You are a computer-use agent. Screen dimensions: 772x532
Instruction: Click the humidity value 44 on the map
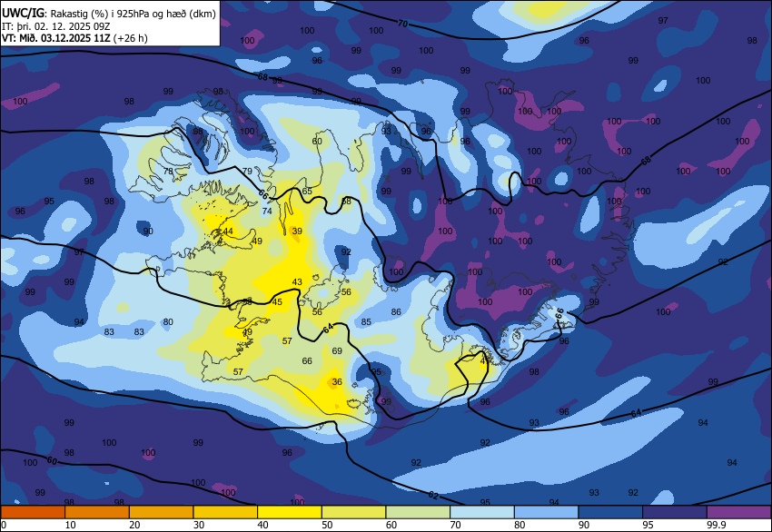pos(228,231)
